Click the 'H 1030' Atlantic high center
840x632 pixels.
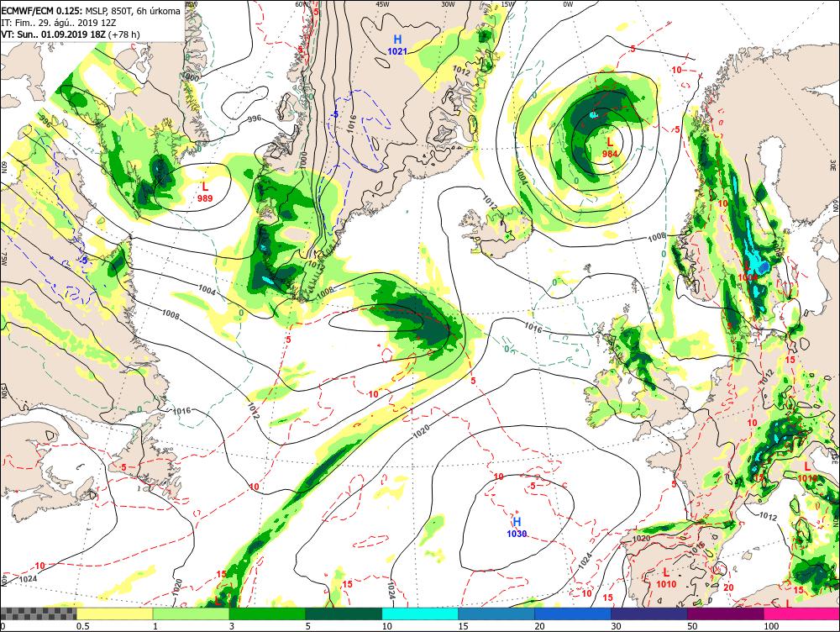(x=517, y=528)
